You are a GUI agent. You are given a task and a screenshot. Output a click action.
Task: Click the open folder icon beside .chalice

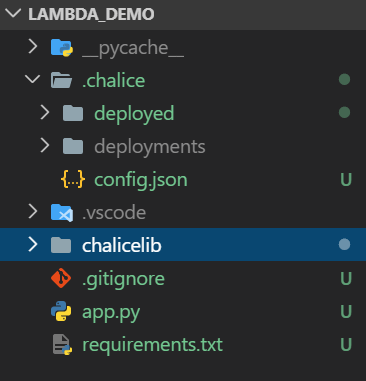61,80
